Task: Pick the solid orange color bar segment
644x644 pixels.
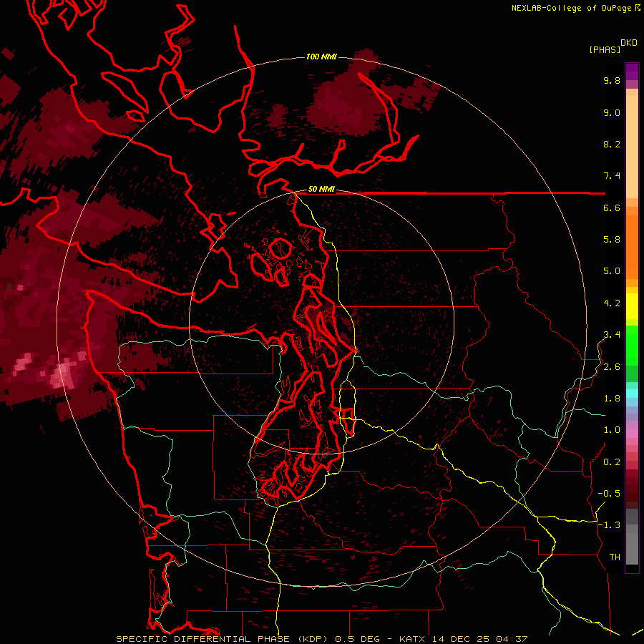Action: (632, 247)
